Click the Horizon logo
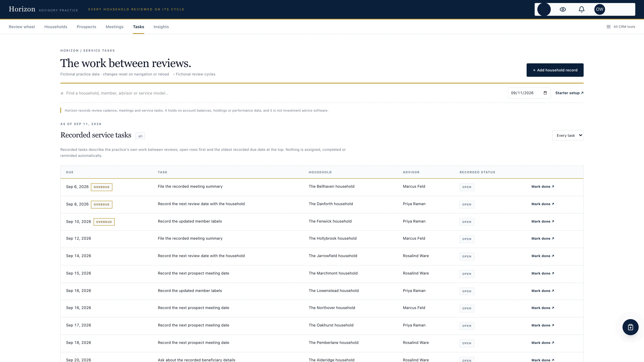 [x=22, y=9]
